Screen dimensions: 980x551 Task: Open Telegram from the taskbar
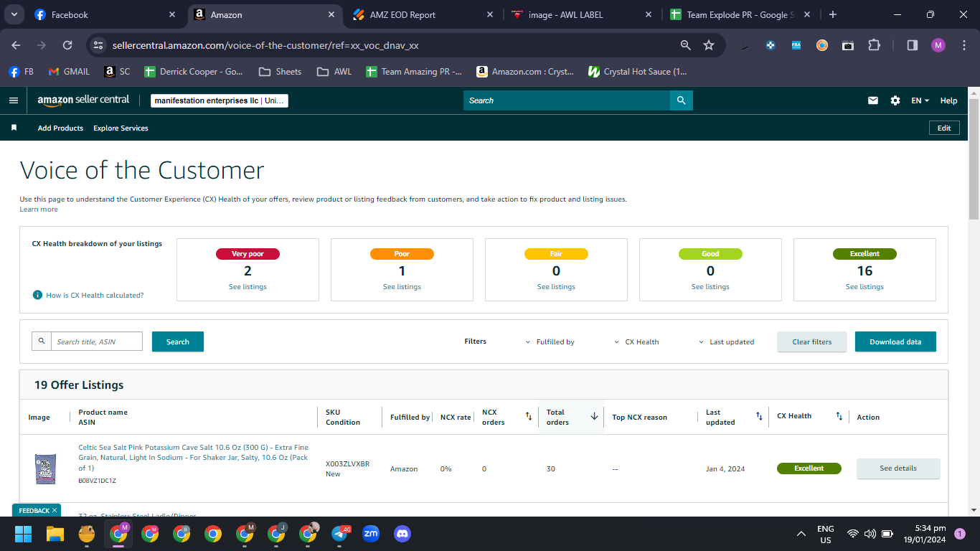pos(340,534)
